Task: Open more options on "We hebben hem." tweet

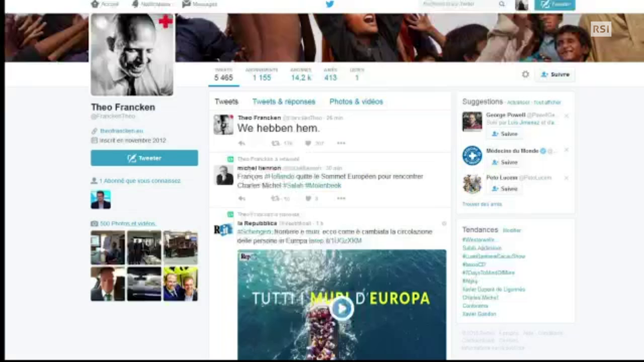Action: pos(341,143)
